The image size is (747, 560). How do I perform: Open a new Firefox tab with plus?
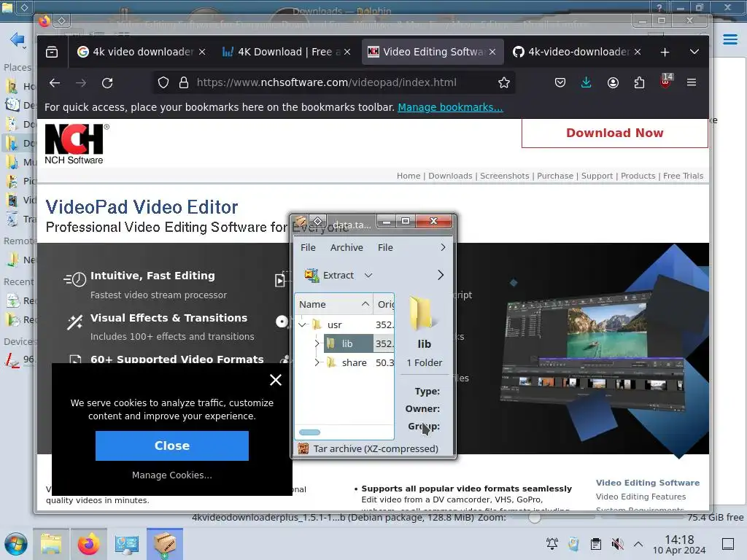click(x=665, y=52)
